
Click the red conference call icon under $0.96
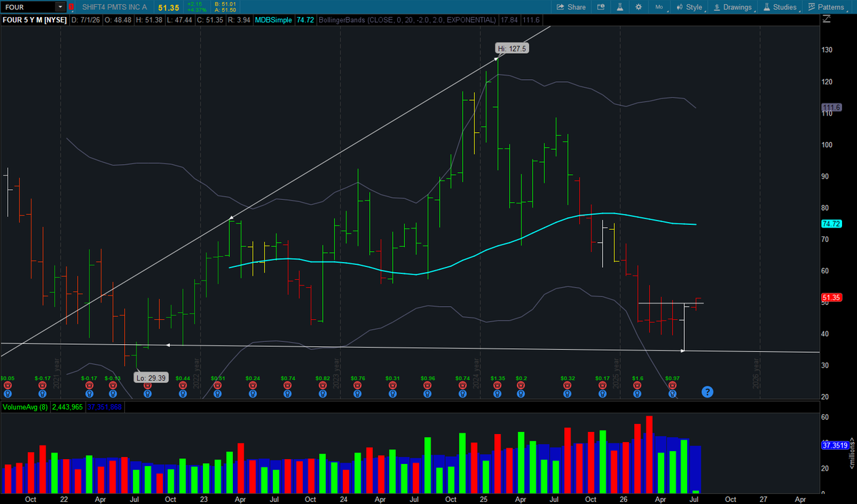(428, 385)
